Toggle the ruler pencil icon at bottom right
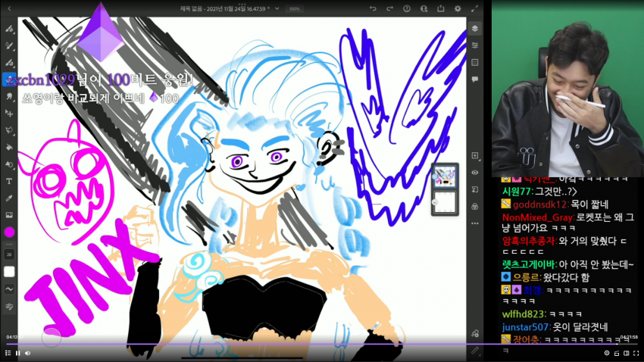644x362 pixels. click(475, 351)
